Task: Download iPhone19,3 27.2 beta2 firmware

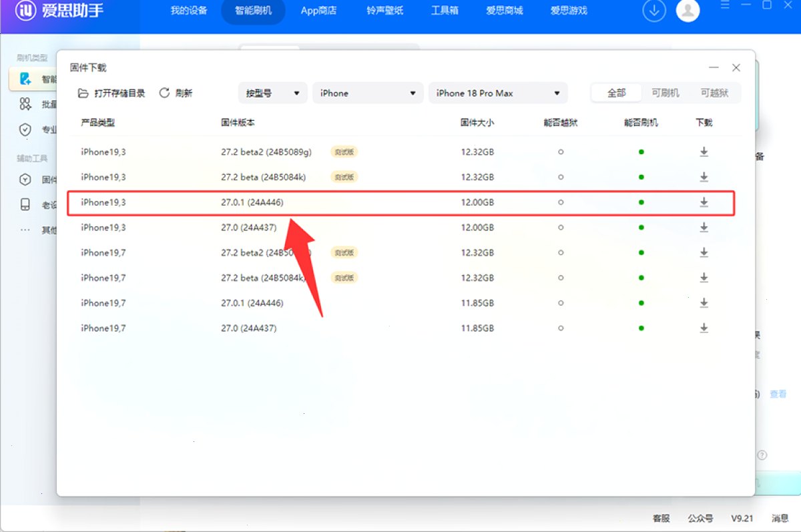Action: pyautogui.click(x=704, y=152)
